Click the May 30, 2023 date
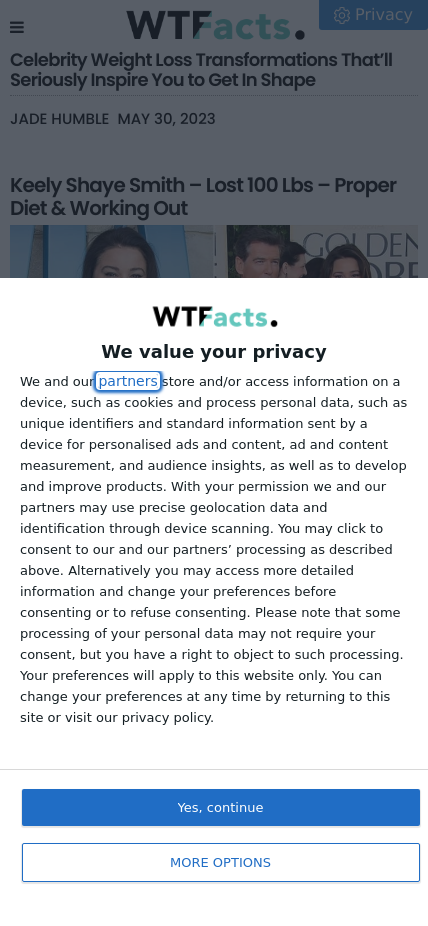Image resolution: width=428 pixels, height=926 pixels. click(x=166, y=119)
